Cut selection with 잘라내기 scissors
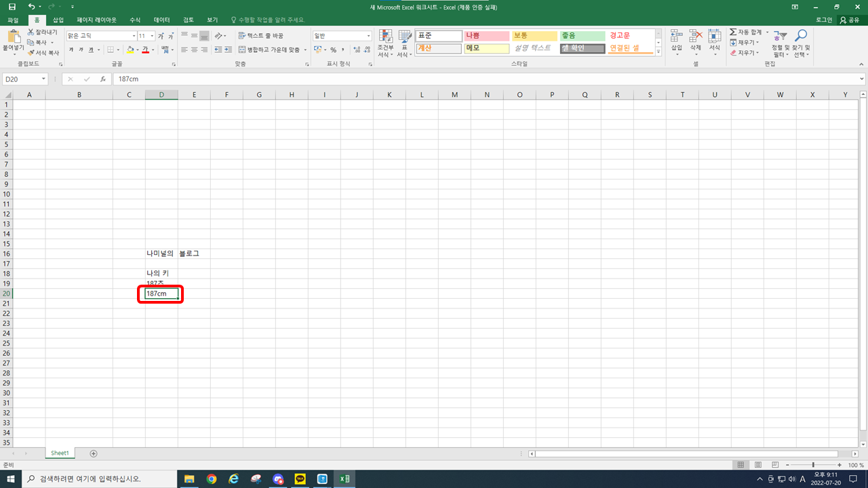Viewport: 868px width, 488px height. pos(42,33)
